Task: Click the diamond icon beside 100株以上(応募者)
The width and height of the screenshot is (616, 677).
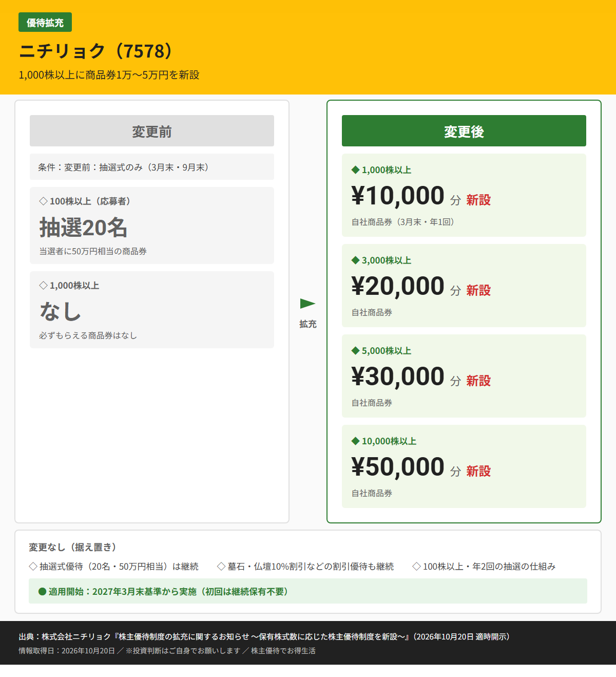Action: pyautogui.click(x=43, y=201)
